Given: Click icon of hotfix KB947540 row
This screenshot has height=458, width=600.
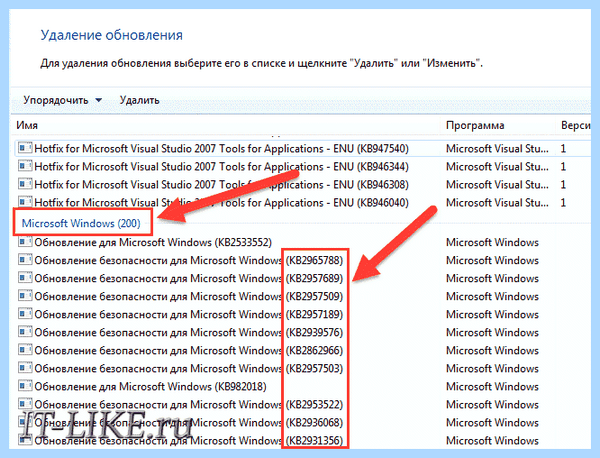Looking at the screenshot, I should click(25, 147).
